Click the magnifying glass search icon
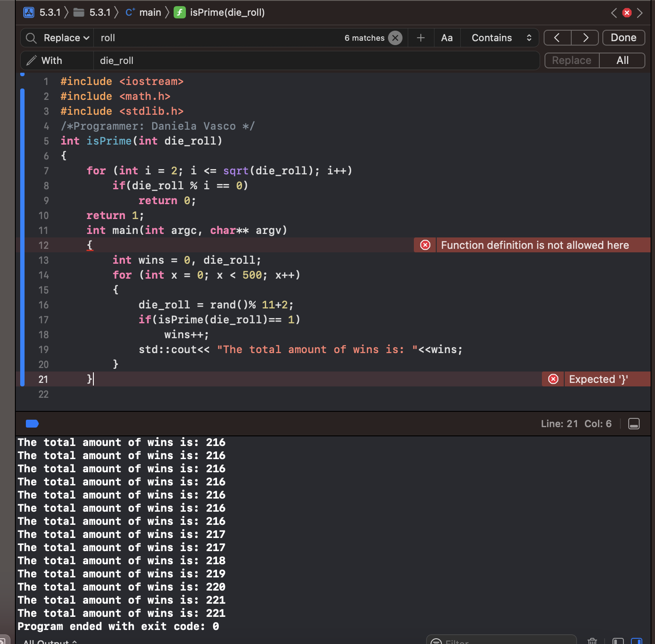Image resolution: width=655 pixels, height=644 pixels. pos(31,38)
